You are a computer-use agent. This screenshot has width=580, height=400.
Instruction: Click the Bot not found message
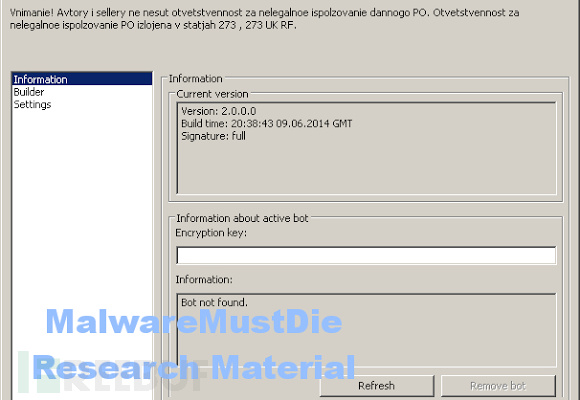pyautogui.click(x=214, y=302)
